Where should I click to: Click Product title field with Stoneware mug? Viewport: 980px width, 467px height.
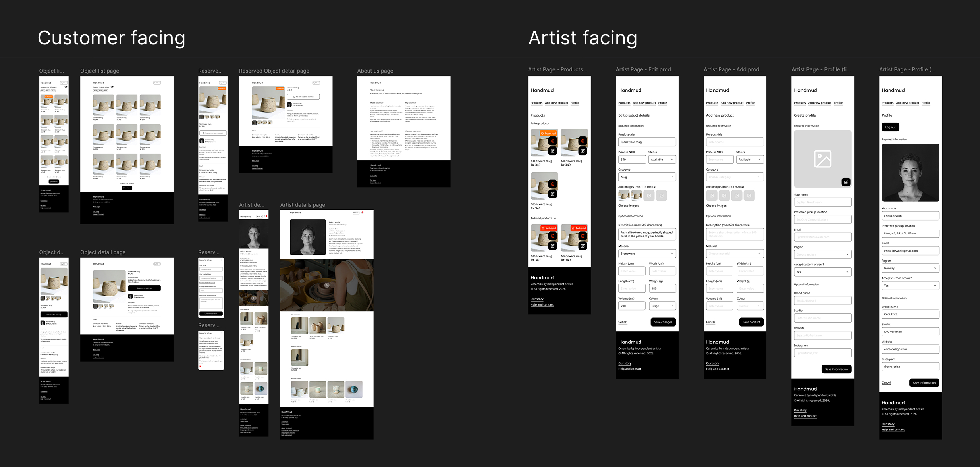click(x=647, y=142)
